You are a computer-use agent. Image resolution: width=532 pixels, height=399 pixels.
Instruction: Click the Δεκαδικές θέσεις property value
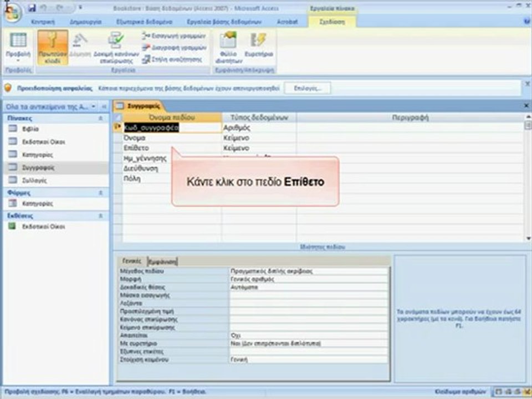click(309, 288)
